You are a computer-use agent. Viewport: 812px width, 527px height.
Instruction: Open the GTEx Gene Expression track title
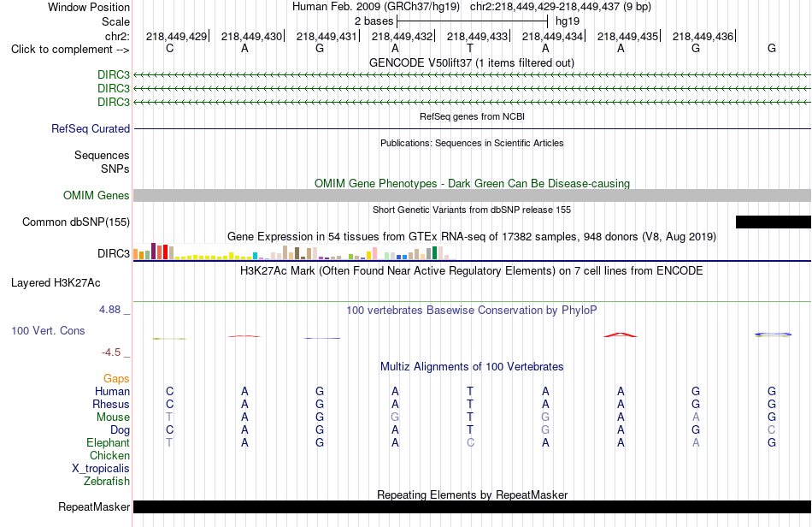[472, 237]
